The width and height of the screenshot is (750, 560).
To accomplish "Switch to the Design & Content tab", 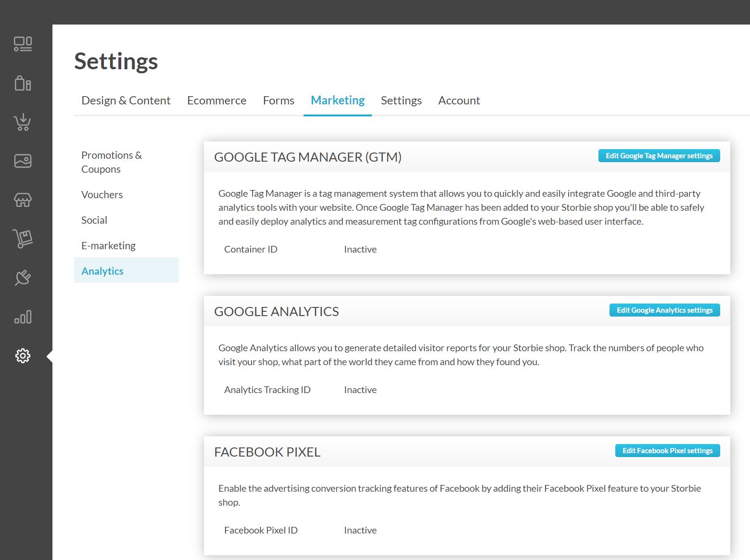I will pos(126,101).
